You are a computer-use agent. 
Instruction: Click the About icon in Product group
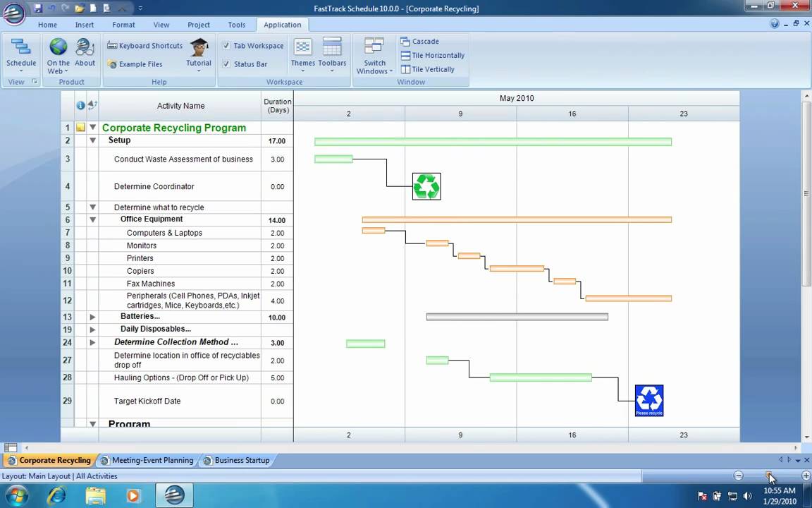[85, 53]
